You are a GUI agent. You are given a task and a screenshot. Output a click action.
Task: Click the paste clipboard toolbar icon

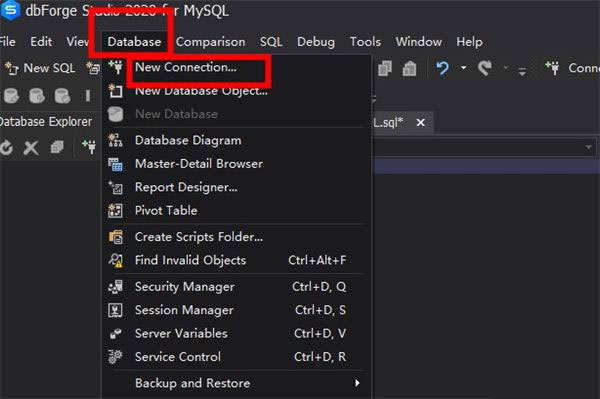click(x=409, y=68)
